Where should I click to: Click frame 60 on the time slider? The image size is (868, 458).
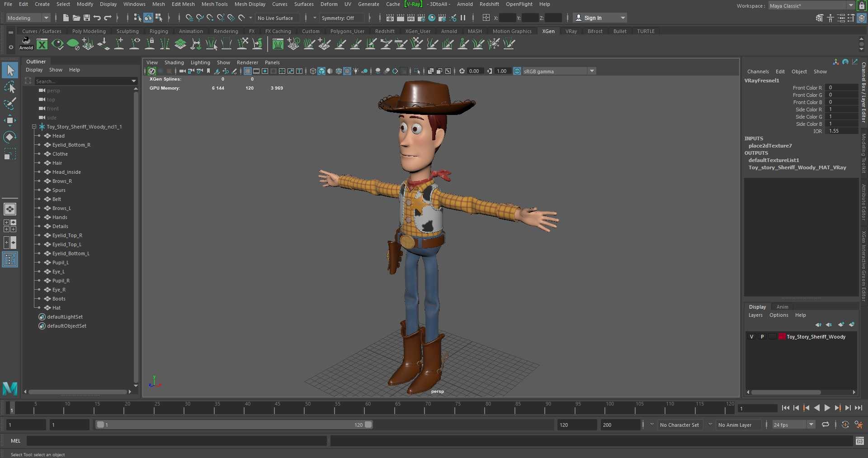pyautogui.click(x=368, y=407)
